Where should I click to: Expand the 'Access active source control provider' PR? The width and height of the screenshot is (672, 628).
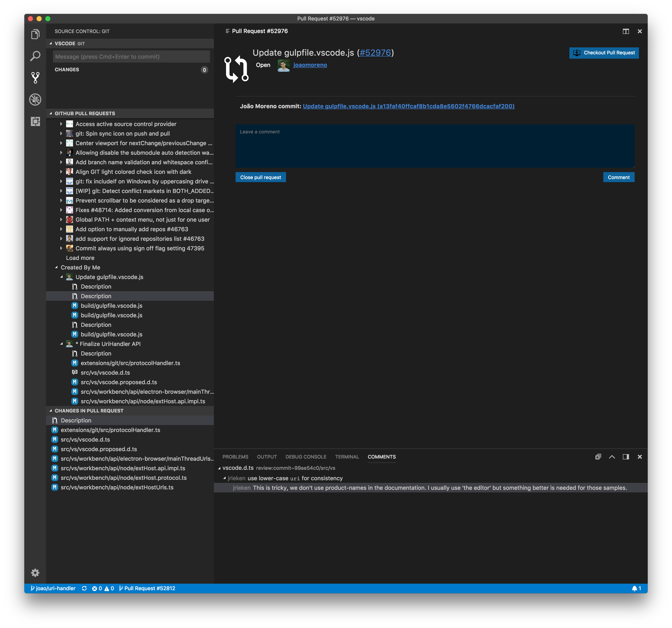point(61,124)
